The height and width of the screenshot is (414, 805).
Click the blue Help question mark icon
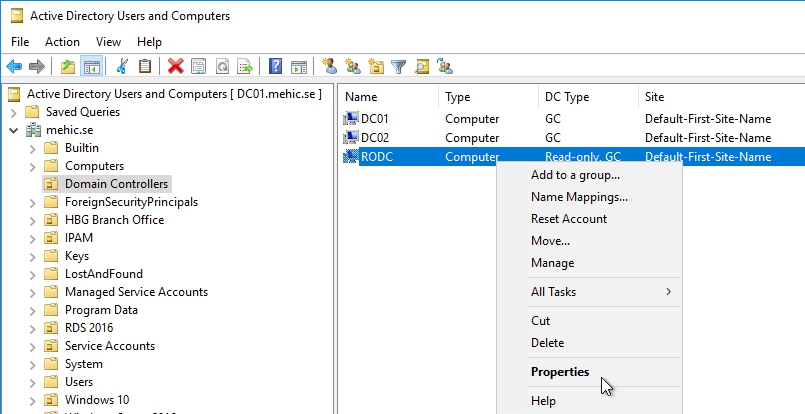275,67
